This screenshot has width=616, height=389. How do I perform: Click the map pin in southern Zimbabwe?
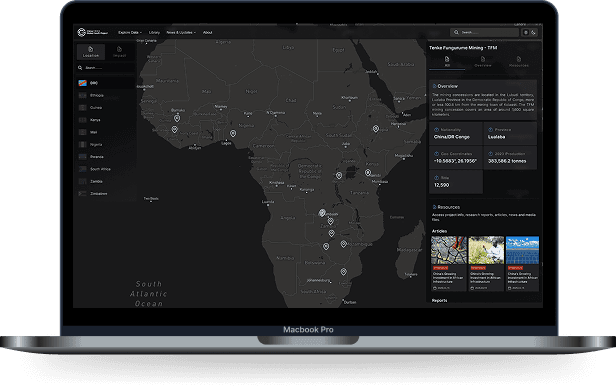coord(326,247)
